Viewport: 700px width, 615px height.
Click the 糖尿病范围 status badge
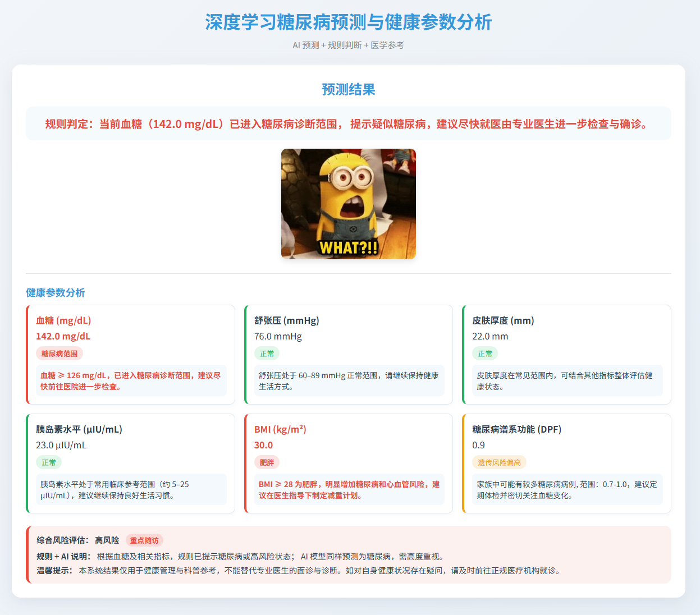pyautogui.click(x=60, y=354)
